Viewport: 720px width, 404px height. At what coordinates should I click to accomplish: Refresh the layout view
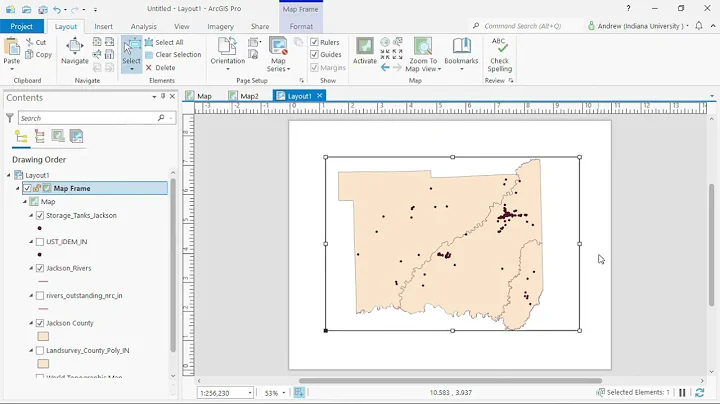coord(699,393)
